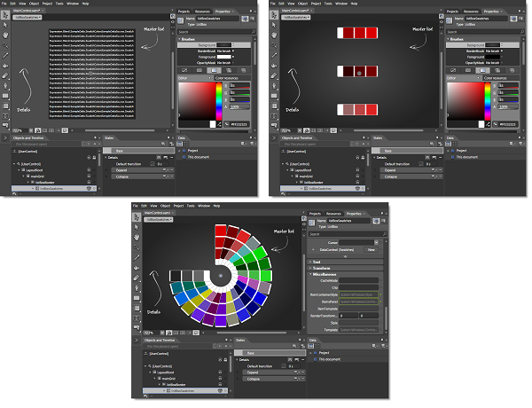Toggle visibility of mainGrid in top-left window

click(x=89, y=176)
